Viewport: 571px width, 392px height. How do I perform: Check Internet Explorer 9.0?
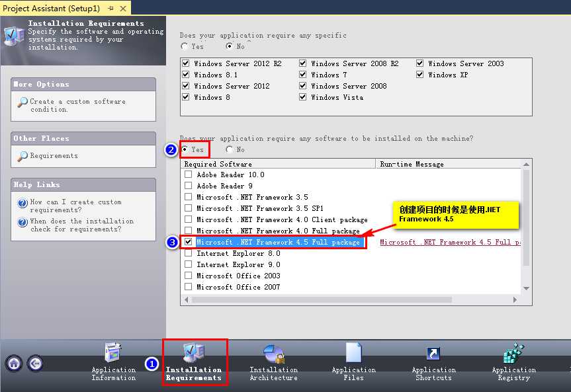188,264
